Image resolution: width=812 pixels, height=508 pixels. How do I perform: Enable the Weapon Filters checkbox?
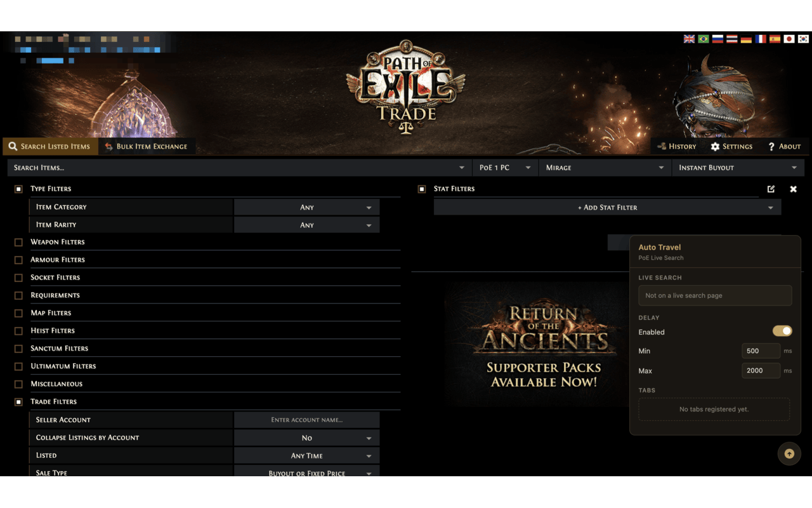pos(18,242)
